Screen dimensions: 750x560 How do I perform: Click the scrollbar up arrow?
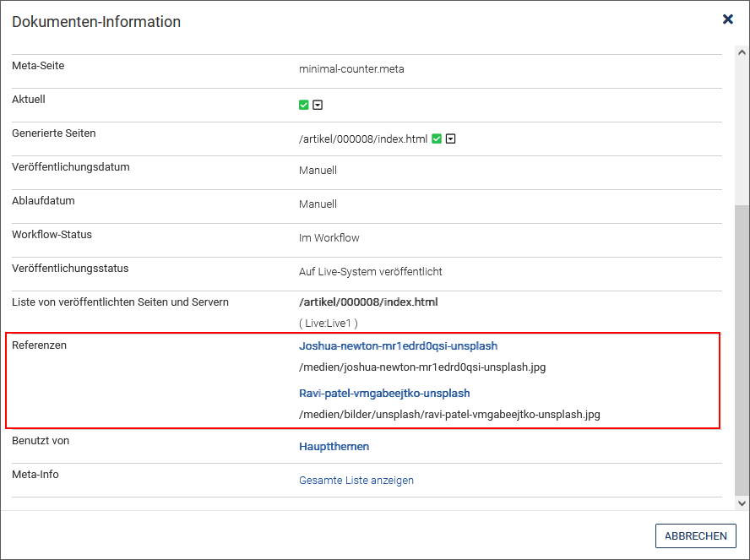click(x=742, y=52)
